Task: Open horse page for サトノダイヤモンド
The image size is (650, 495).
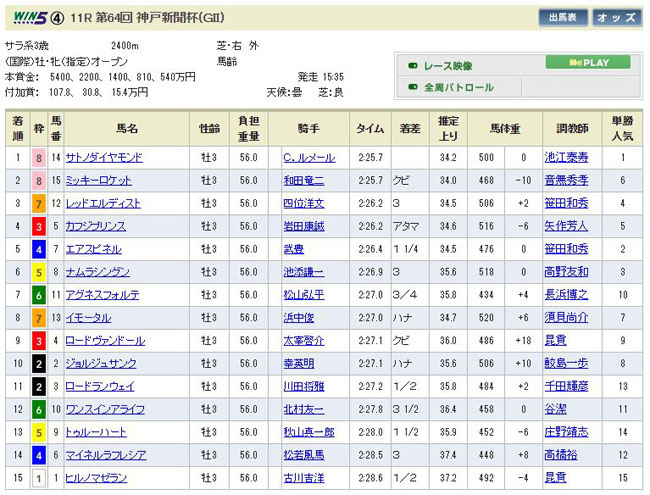Action: (104, 158)
